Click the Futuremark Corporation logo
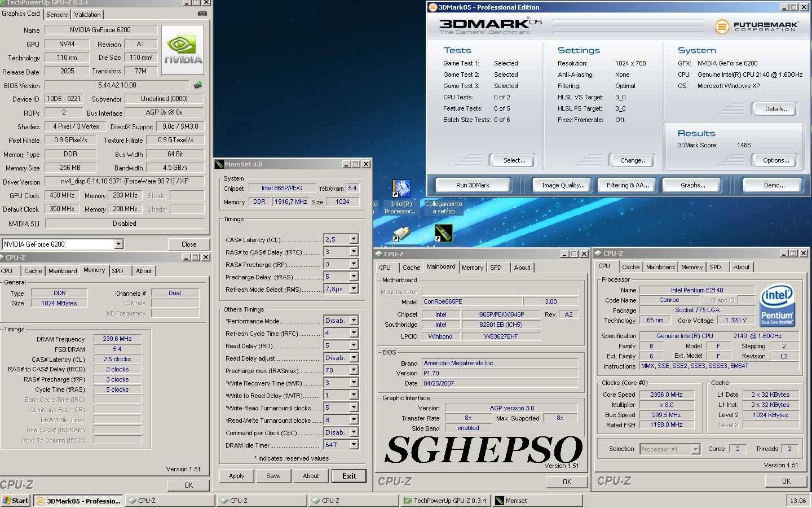 click(x=756, y=26)
